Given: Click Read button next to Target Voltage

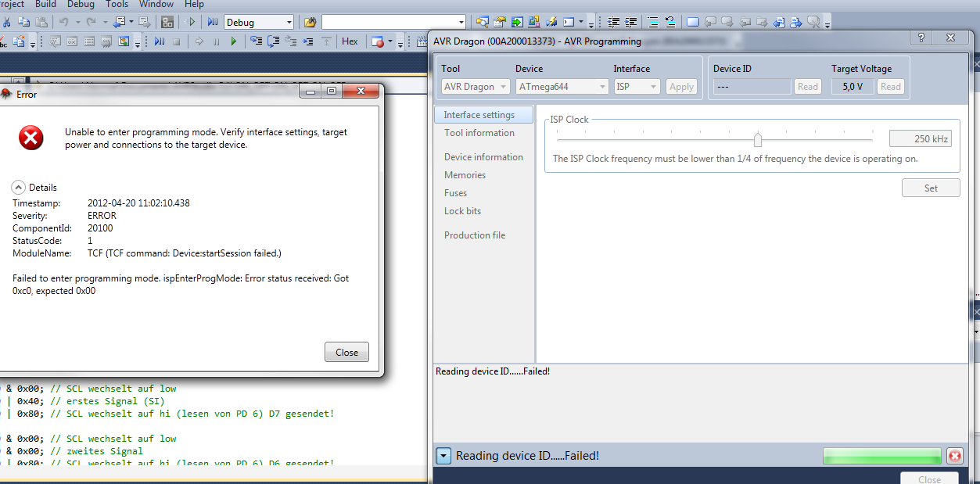Looking at the screenshot, I should point(891,87).
